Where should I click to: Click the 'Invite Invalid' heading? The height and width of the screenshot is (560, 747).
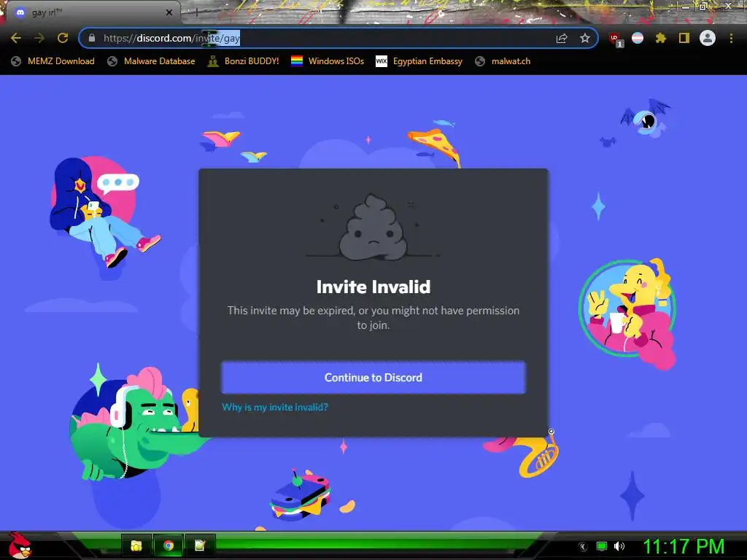pyautogui.click(x=373, y=287)
